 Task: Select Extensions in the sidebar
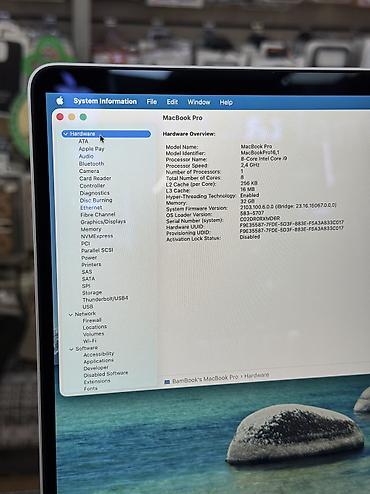tap(97, 382)
